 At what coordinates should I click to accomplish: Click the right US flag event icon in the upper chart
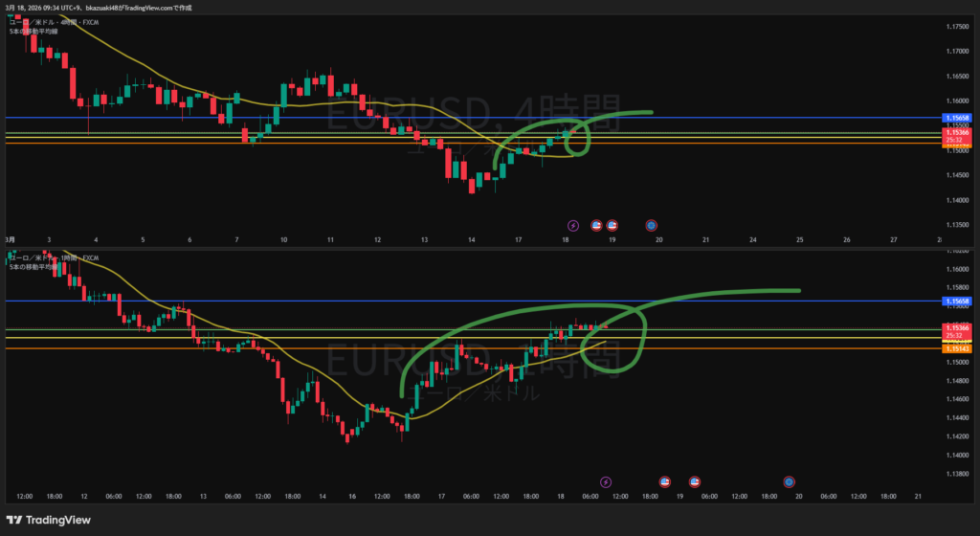(612, 225)
